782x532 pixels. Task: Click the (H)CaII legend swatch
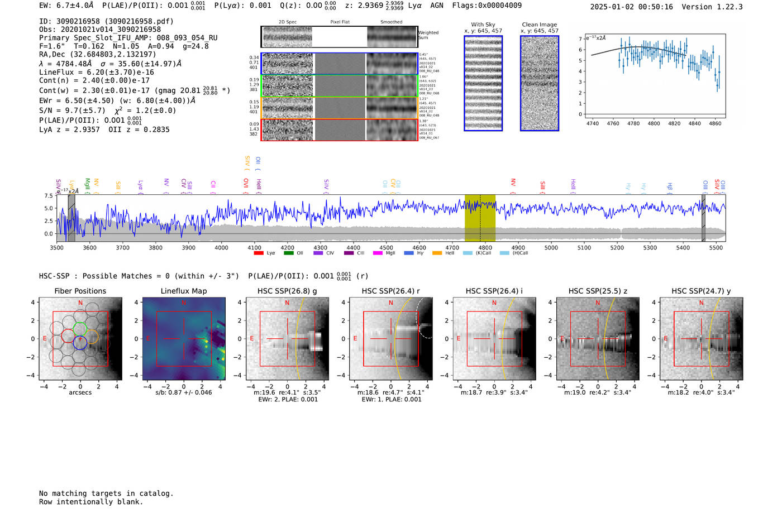504,253
